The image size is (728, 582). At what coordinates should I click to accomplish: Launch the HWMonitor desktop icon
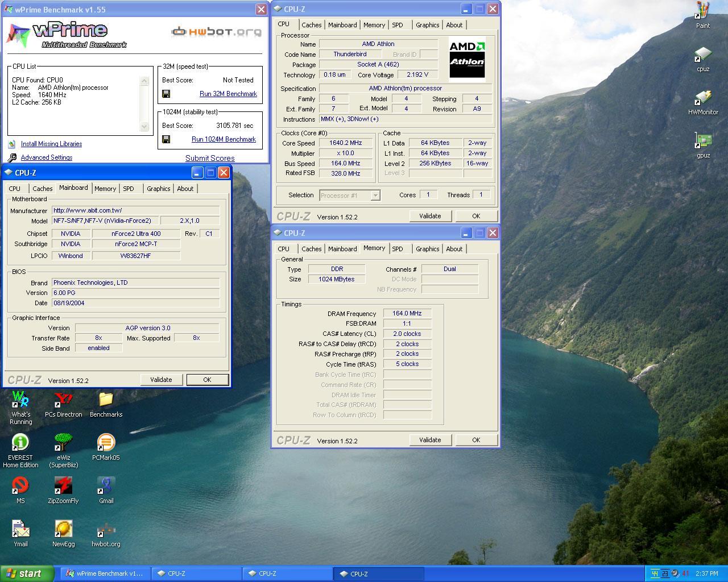703,102
